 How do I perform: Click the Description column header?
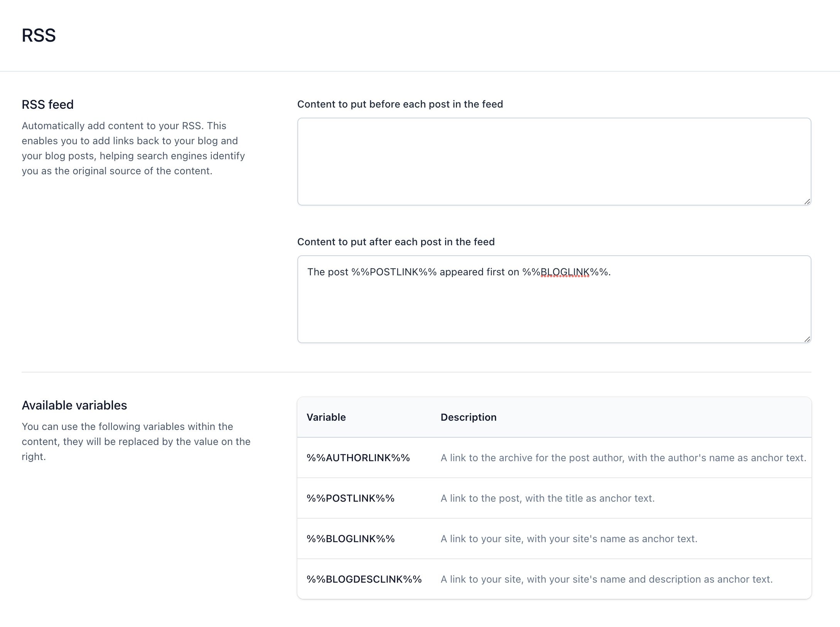[469, 417]
